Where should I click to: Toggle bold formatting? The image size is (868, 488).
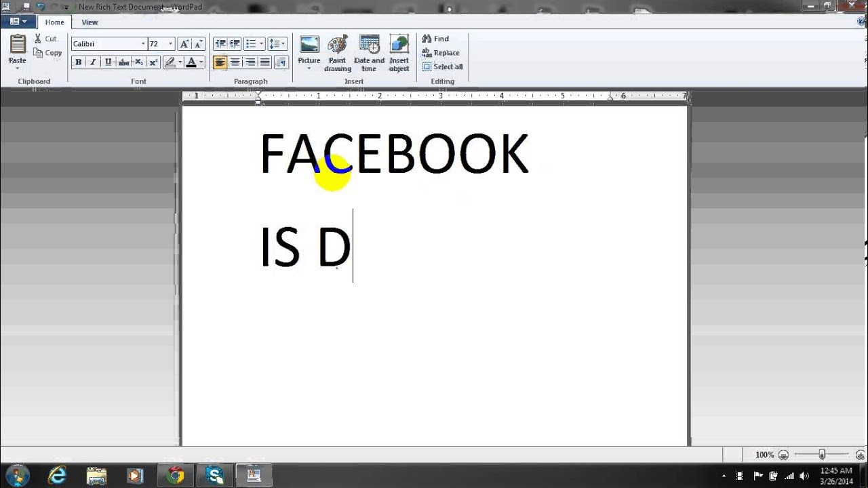79,62
